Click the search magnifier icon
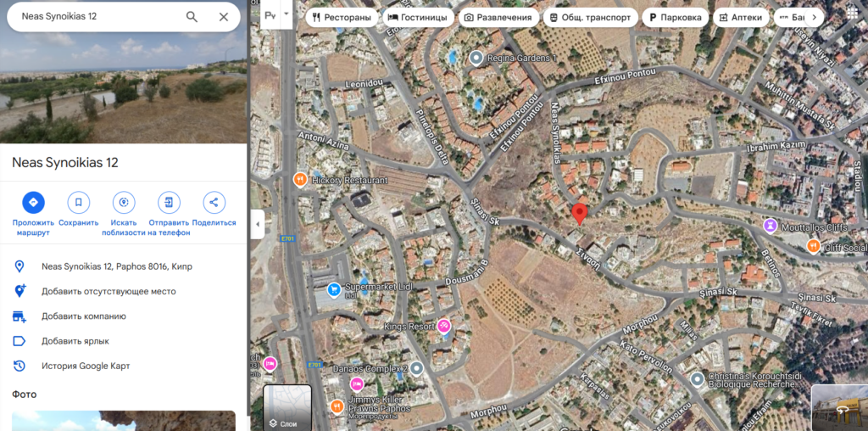Image resolution: width=868 pixels, height=431 pixels. click(x=192, y=17)
